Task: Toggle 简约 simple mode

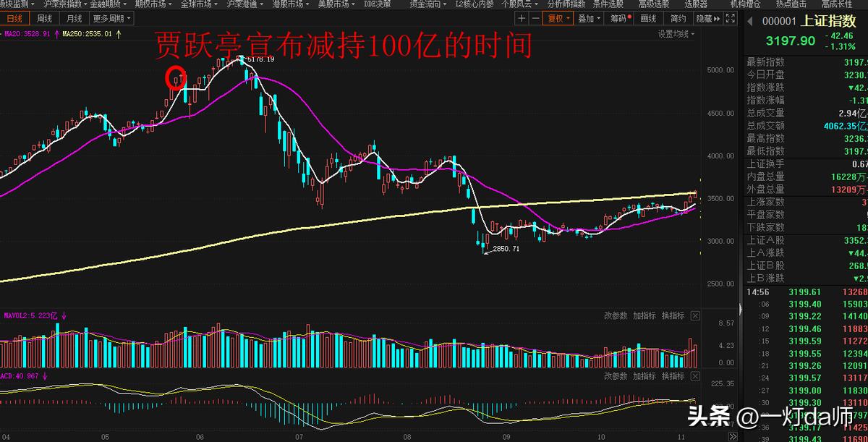Action: [678, 19]
